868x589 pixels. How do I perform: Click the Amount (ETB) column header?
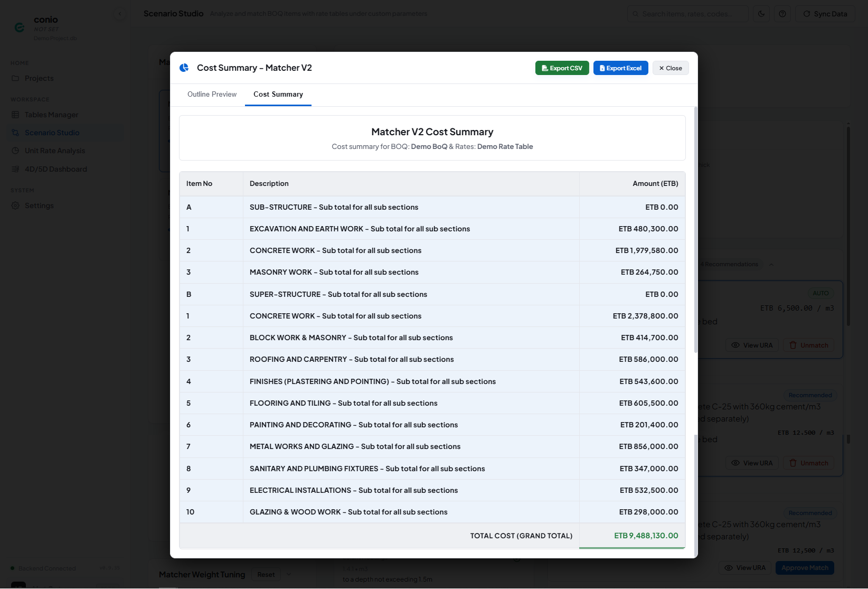633,184
